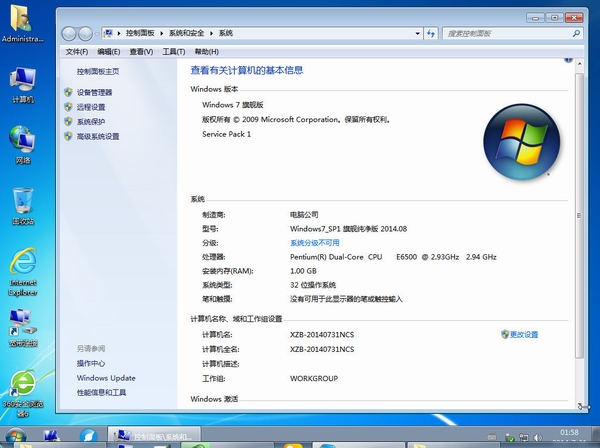Launch Internet Explorer desktop shortcut
Viewport: 600px width, 448px height.
pos(23,272)
